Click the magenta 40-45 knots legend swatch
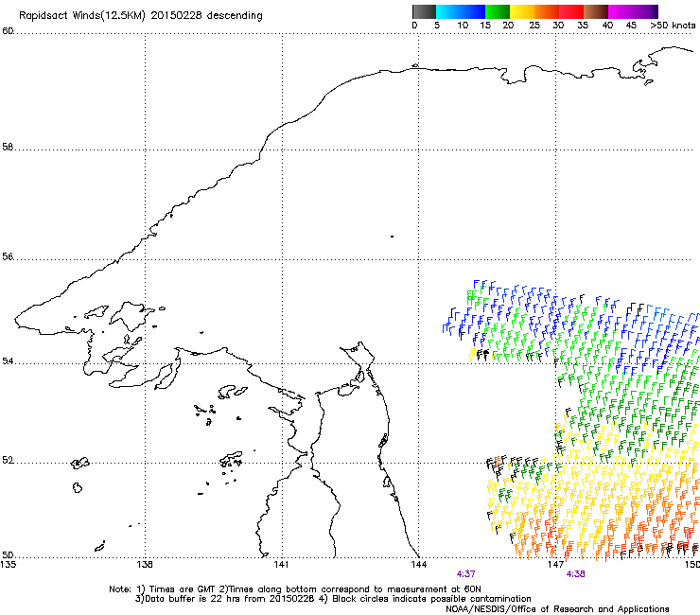This screenshot has height=615, width=700. [x=621, y=11]
